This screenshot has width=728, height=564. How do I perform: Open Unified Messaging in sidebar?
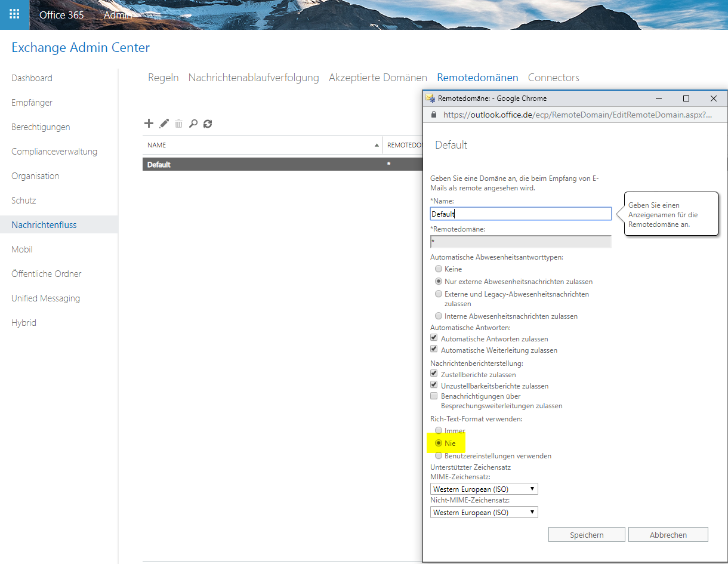[45, 298]
